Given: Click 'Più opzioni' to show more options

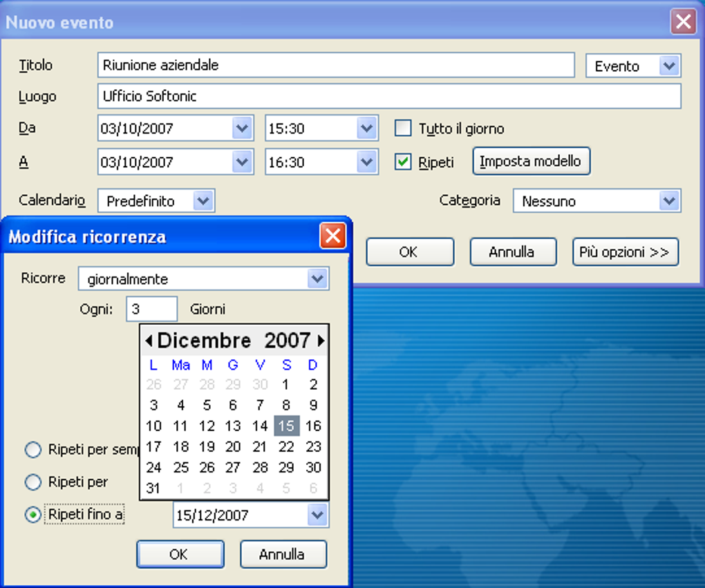Looking at the screenshot, I should pyautogui.click(x=625, y=252).
